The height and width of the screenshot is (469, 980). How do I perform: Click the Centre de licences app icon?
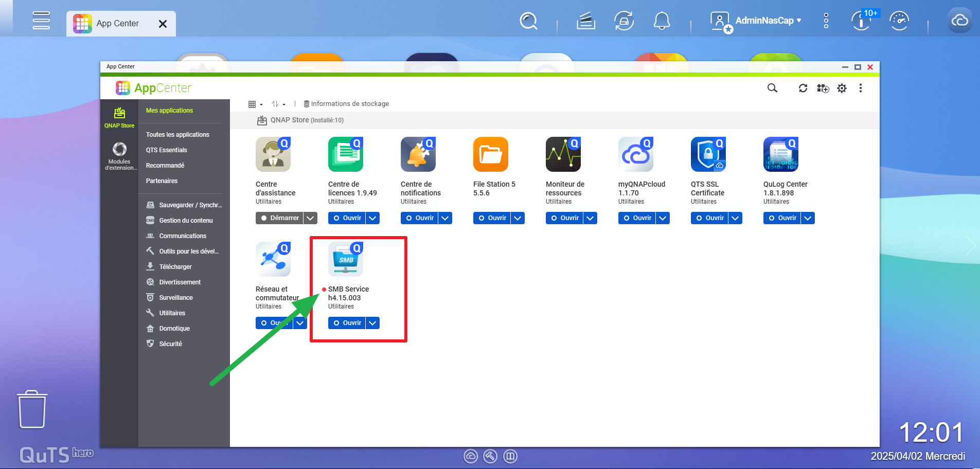(x=346, y=154)
